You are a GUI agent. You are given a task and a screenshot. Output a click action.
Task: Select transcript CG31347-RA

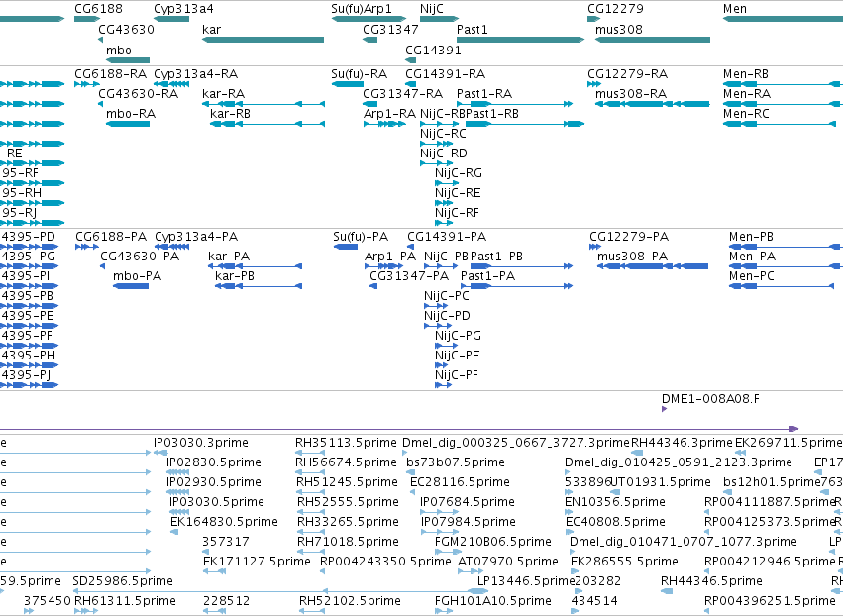point(403,93)
